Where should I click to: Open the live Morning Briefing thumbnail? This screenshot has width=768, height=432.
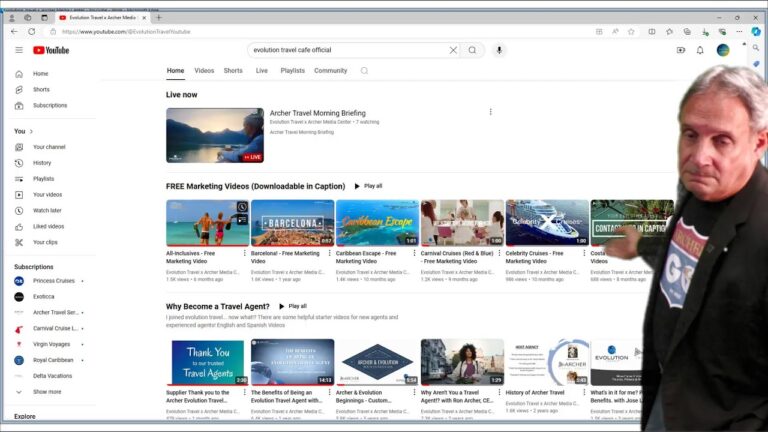click(215, 135)
